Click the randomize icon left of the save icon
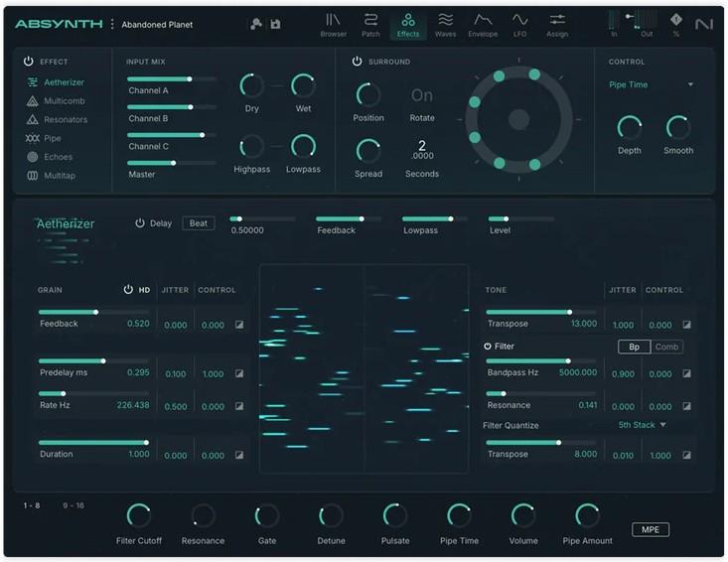728x562 pixels. (256, 24)
